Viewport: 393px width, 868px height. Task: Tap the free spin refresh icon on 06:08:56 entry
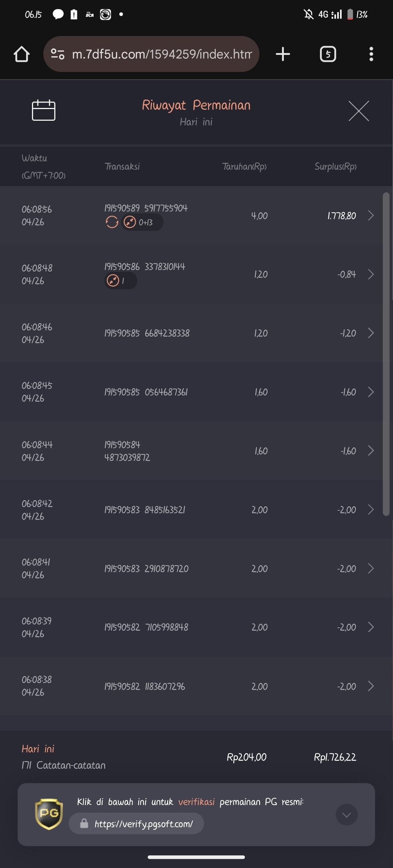(112, 222)
